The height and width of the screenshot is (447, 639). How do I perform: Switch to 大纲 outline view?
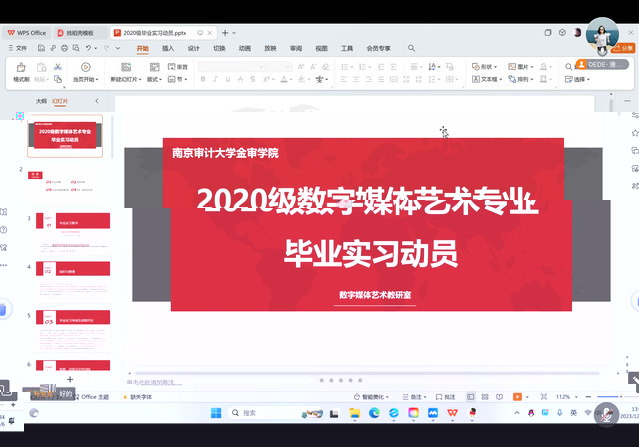(x=41, y=101)
